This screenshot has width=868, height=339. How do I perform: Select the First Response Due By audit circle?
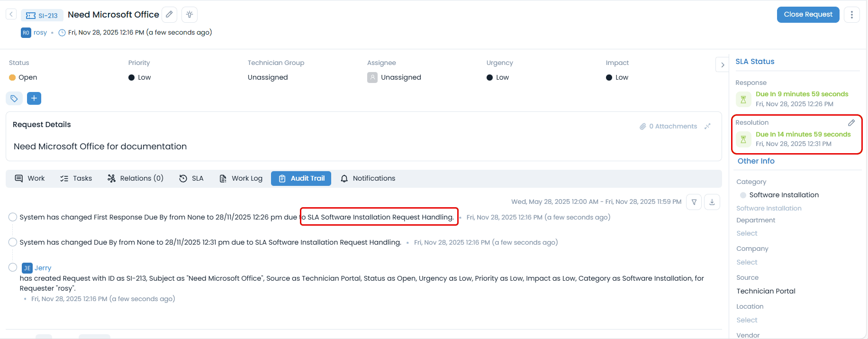[x=13, y=217]
